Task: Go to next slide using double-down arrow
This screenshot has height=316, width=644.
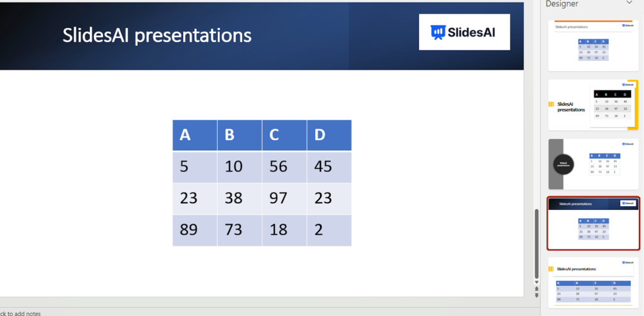Action: (x=536, y=295)
